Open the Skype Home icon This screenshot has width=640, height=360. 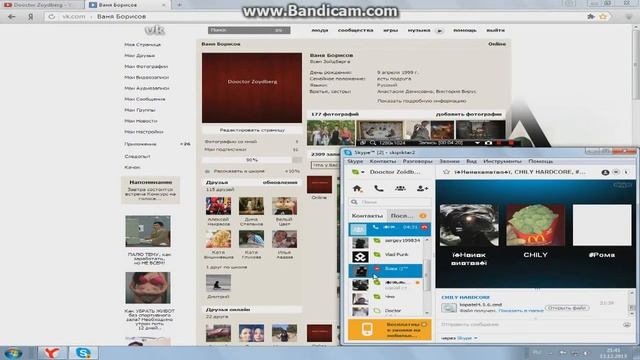(x=358, y=189)
